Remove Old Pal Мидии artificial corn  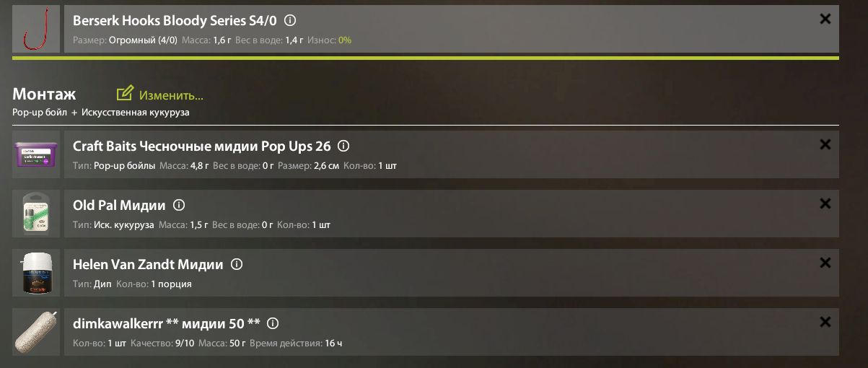tap(825, 204)
